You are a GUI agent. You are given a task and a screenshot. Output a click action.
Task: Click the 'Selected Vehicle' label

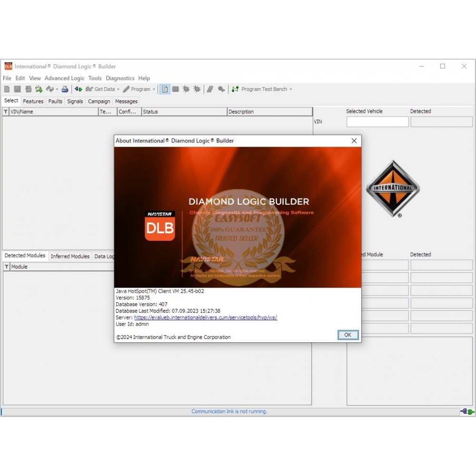pos(364,111)
